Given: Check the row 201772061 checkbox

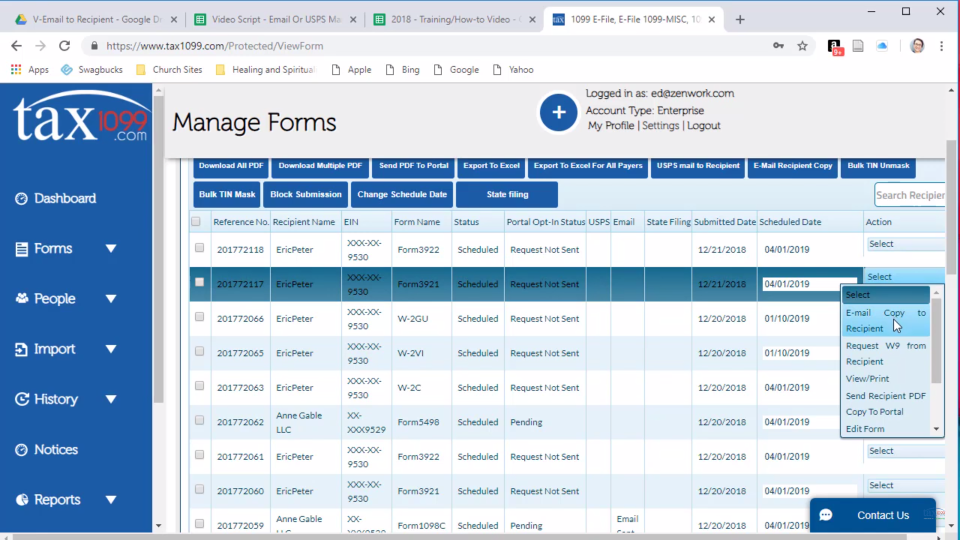Looking at the screenshot, I should click(x=200, y=455).
